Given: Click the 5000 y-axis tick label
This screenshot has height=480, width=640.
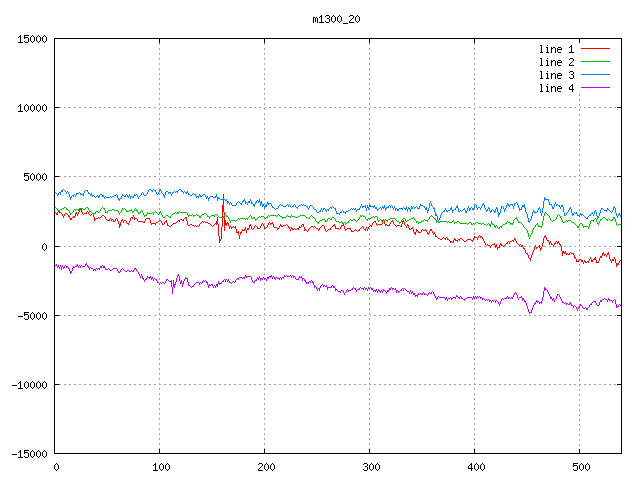Looking at the screenshot, I should pyautogui.click(x=35, y=177).
